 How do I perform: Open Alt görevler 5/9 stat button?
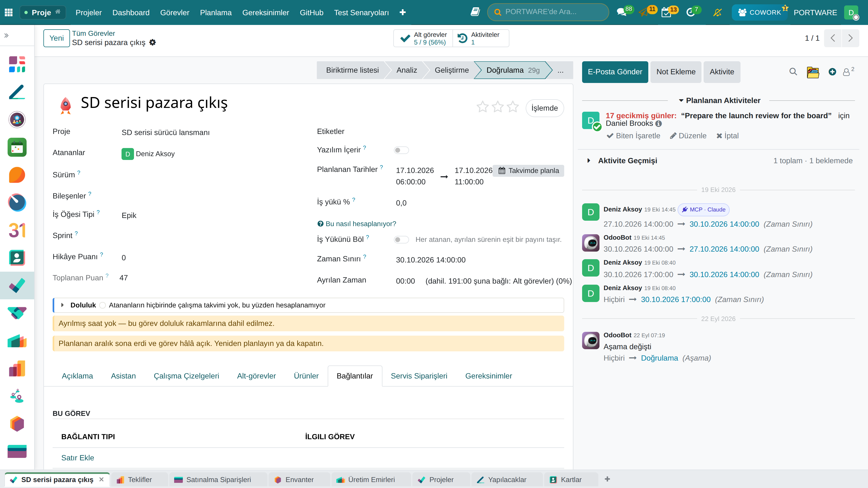423,38
